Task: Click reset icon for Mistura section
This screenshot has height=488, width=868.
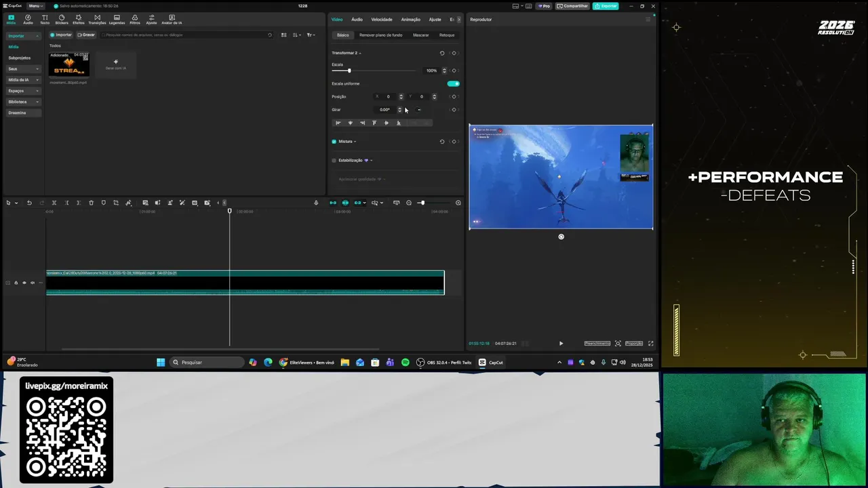Action: coord(442,142)
